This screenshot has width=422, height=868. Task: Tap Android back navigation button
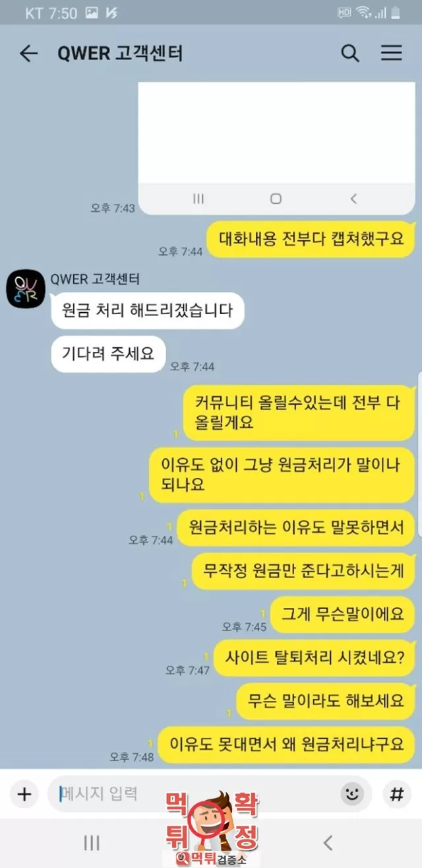(x=328, y=842)
